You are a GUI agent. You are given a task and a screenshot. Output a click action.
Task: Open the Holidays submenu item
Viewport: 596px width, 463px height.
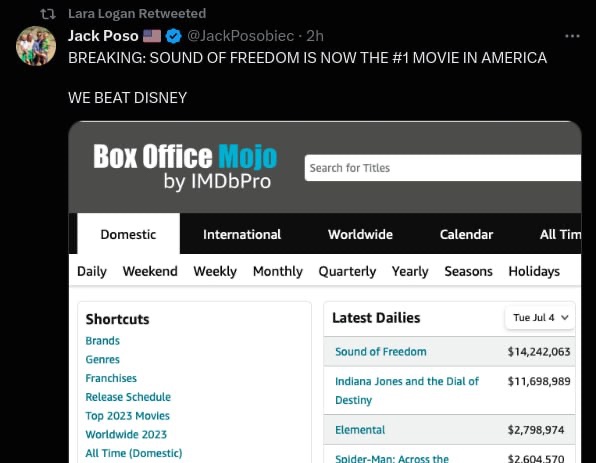(x=534, y=271)
